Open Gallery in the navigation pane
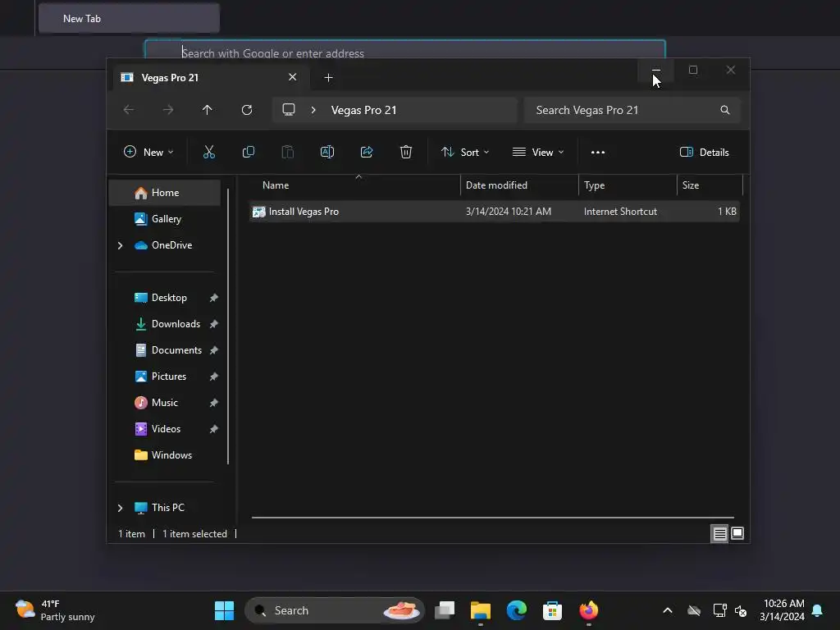This screenshot has height=630, width=840. (x=165, y=219)
